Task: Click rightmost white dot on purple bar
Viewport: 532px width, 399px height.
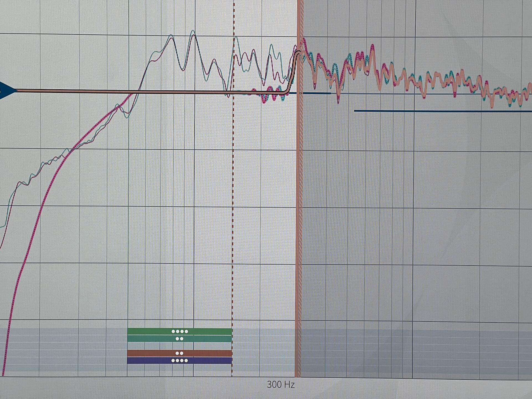Action: [x=186, y=360]
